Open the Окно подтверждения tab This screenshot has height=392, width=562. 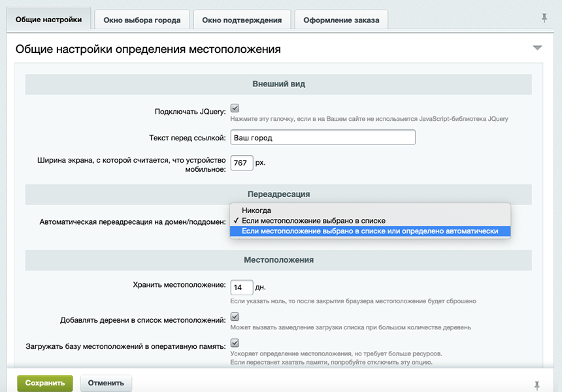(x=242, y=20)
